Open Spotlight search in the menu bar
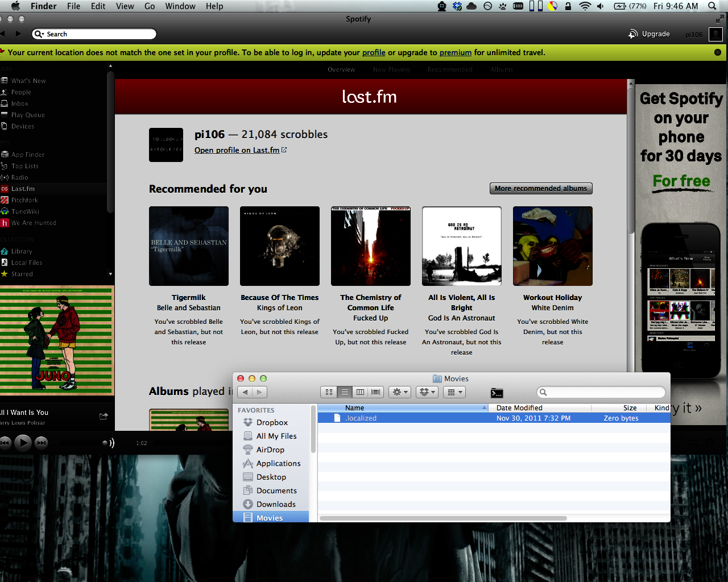728x582 pixels. click(712, 6)
